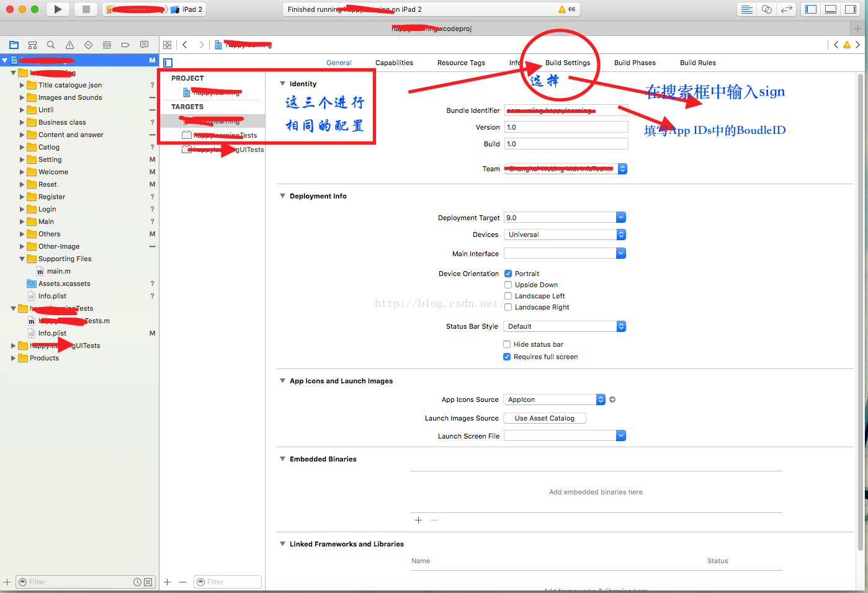Click the editor vertical scrollbar

pyautogui.click(x=860, y=311)
